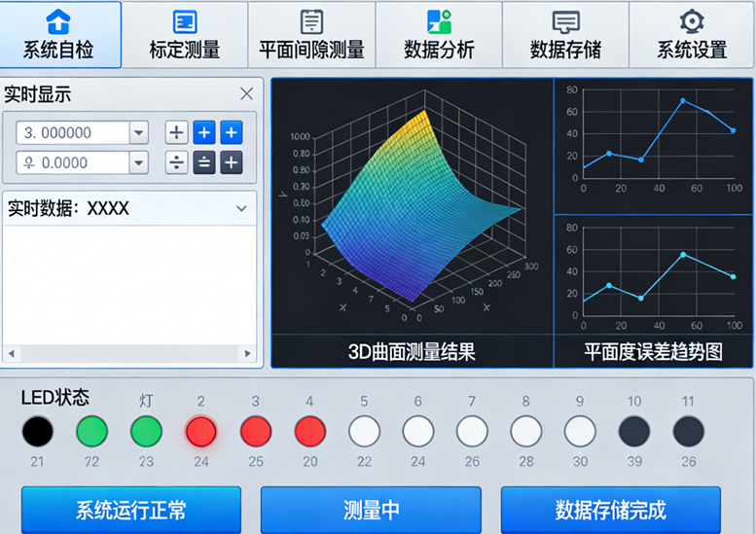Open the 3.000000 combo box dropdown
This screenshot has width=756, height=534.
point(138,132)
